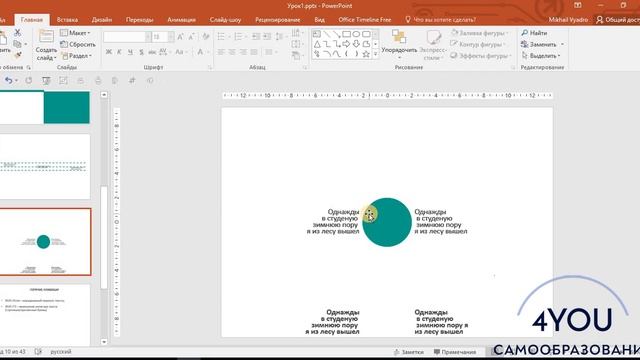Viewport: 640px width, 360px height.
Task: Click the Copy icon in clipboard group
Action: [18, 44]
